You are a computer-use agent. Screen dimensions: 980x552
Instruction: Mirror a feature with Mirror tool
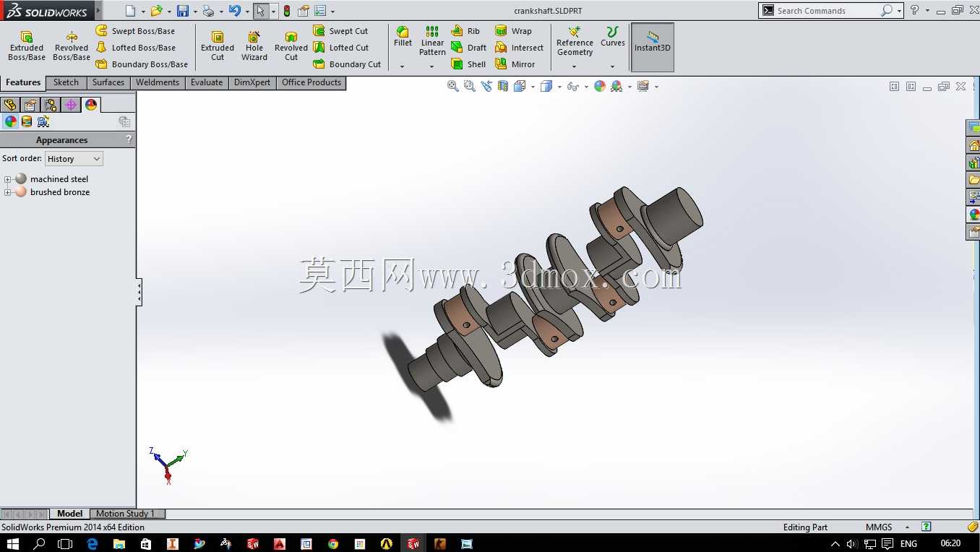(x=515, y=64)
